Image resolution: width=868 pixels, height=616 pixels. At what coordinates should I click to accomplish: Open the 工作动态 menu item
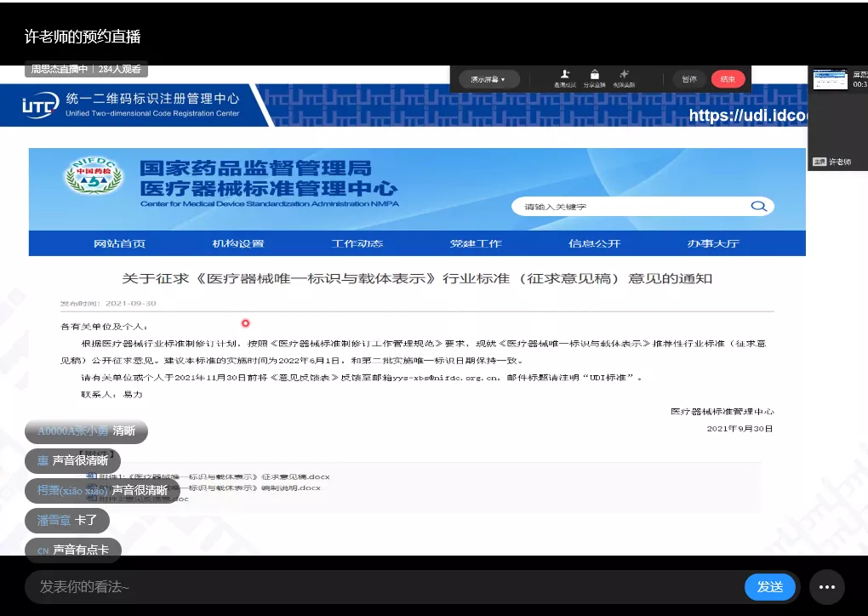(x=357, y=243)
